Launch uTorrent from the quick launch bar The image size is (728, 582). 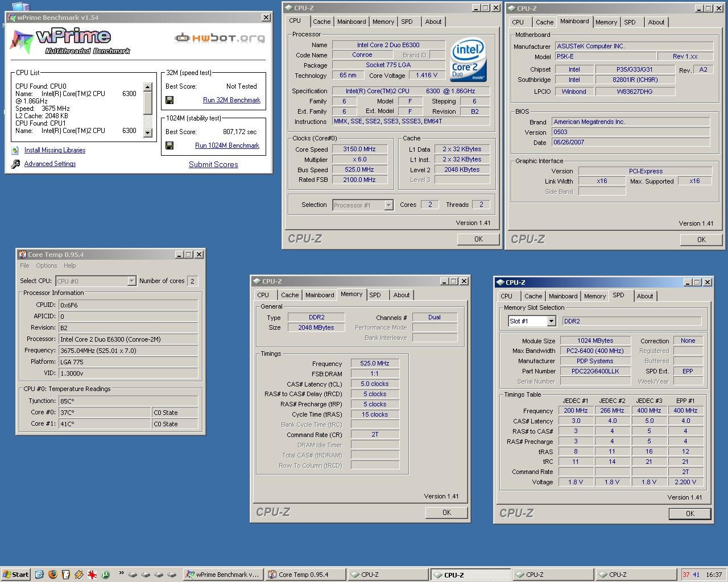pyautogui.click(x=105, y=575)
